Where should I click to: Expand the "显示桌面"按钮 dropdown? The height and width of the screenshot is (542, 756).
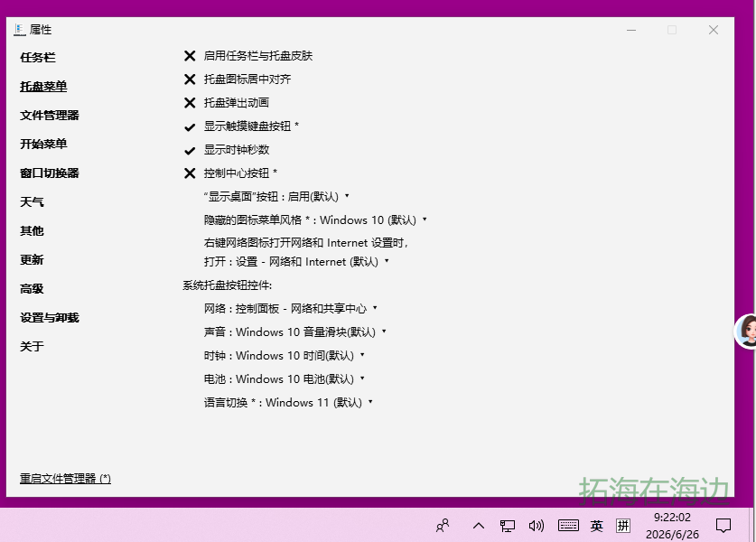click(x=276, y=197)
